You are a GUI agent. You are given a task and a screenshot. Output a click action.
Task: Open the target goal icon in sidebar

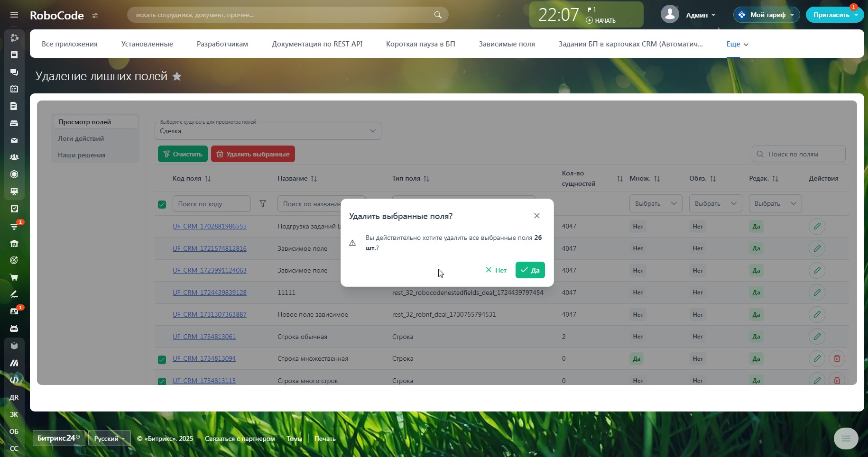point(14,260)
